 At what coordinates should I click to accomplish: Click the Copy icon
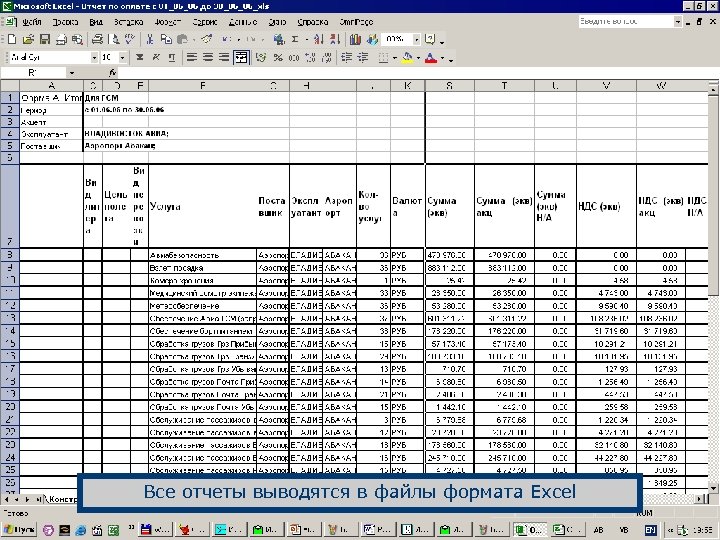(x=166, y=39)
